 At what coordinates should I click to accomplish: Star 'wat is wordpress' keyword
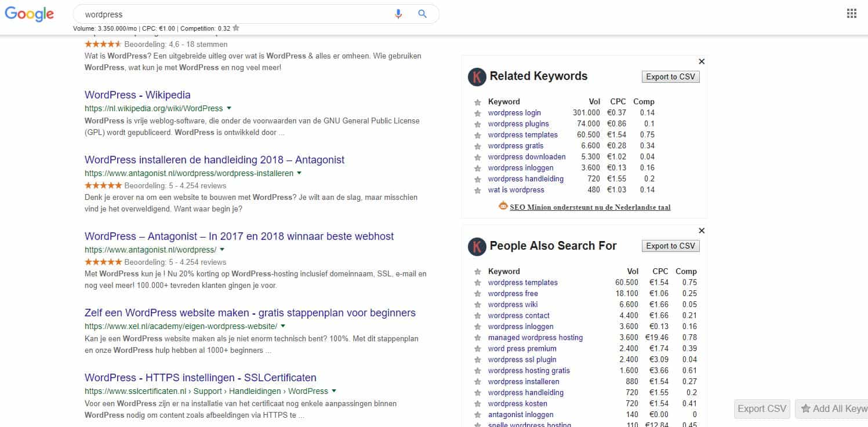coord(477,190)
